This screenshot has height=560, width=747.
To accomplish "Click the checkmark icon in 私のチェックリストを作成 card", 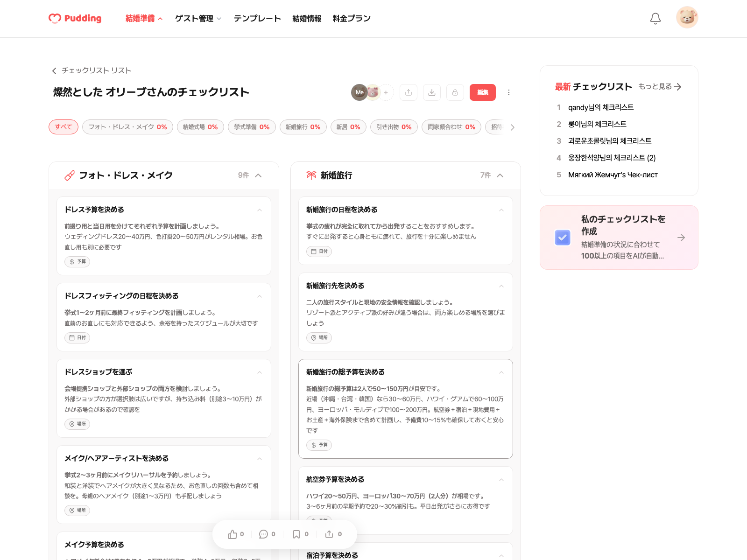I will (x=563, y=238).
